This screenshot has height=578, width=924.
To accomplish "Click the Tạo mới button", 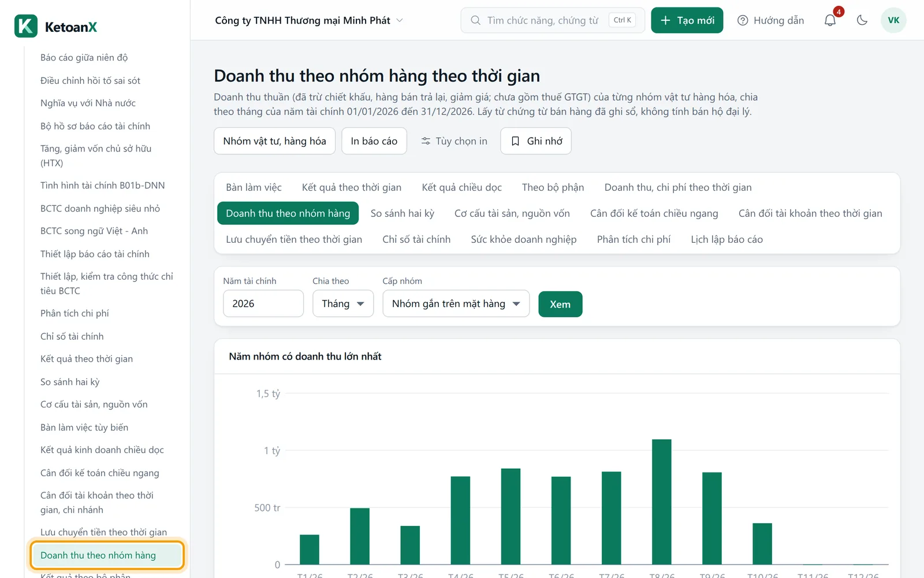I will coord(687,20).
